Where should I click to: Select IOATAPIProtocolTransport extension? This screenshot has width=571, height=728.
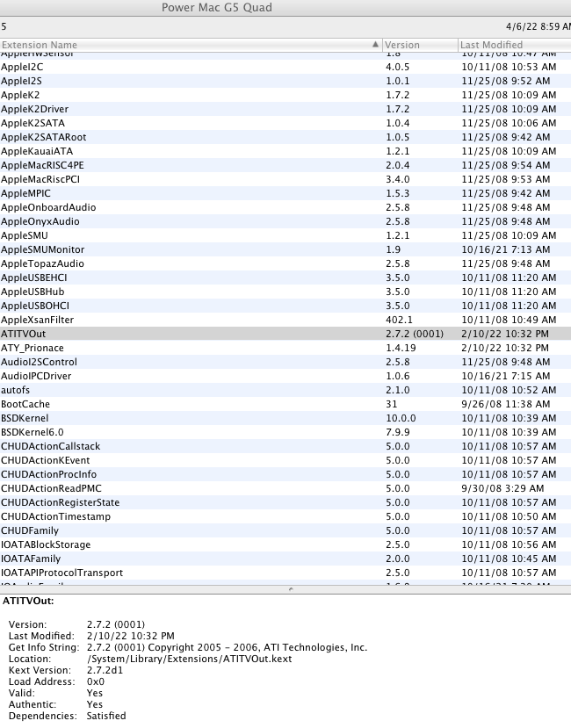coord(285,573)
